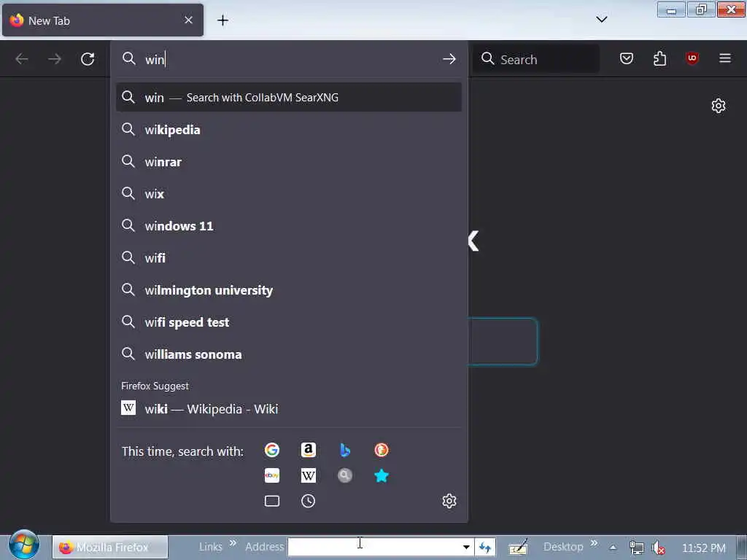This screenshot has height=560, width=747.
Task: Show hidden system tray icons
Action: pyautogui.click(x=613, y=548)
